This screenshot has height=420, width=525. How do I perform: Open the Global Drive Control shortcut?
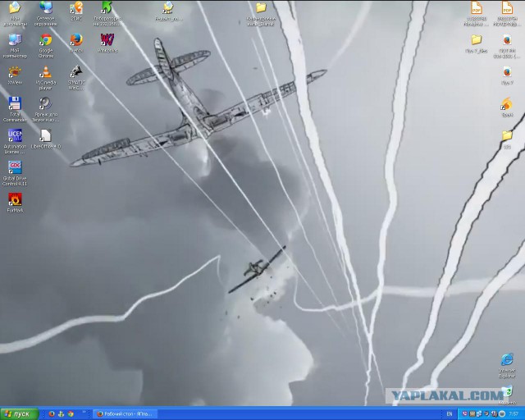[x=15, y=173]
